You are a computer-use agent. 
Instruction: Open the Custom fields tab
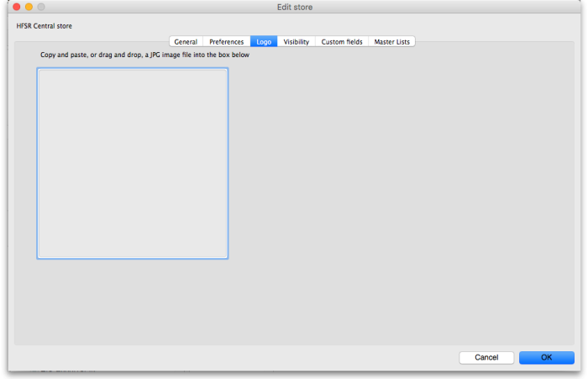click(342, 41)
